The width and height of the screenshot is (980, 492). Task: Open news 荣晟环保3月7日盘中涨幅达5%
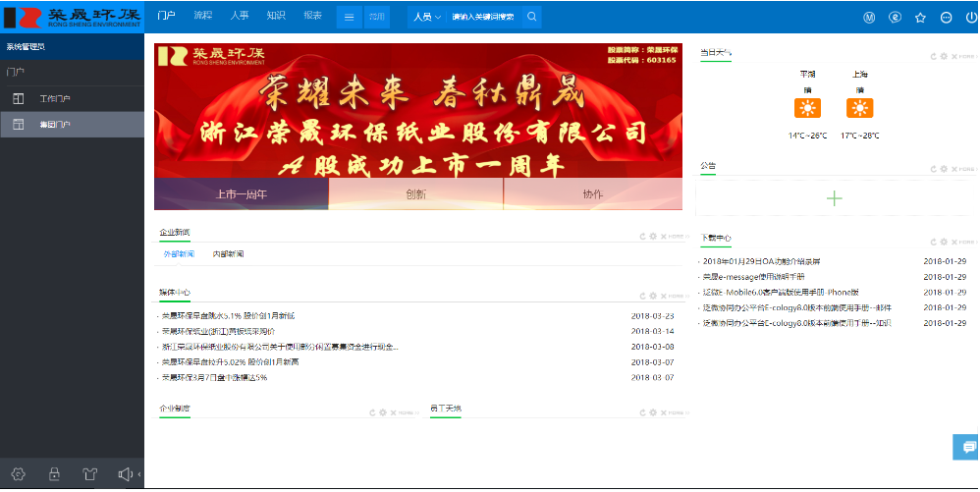[214, 378]
